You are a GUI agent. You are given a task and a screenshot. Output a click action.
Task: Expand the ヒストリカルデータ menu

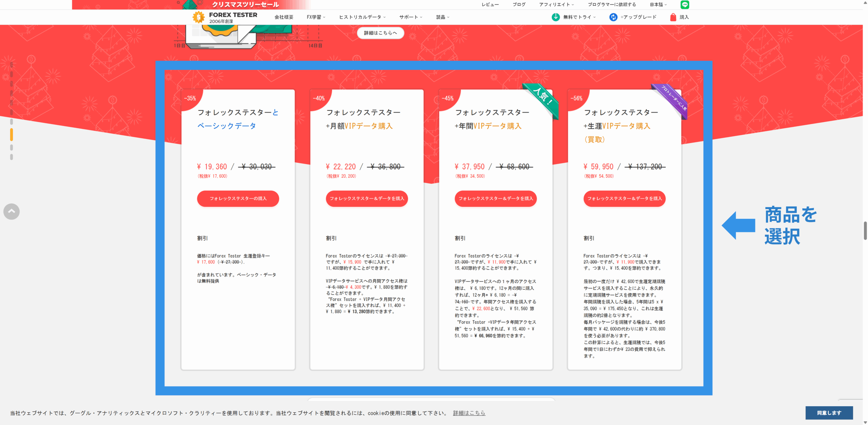click(362, 17)
